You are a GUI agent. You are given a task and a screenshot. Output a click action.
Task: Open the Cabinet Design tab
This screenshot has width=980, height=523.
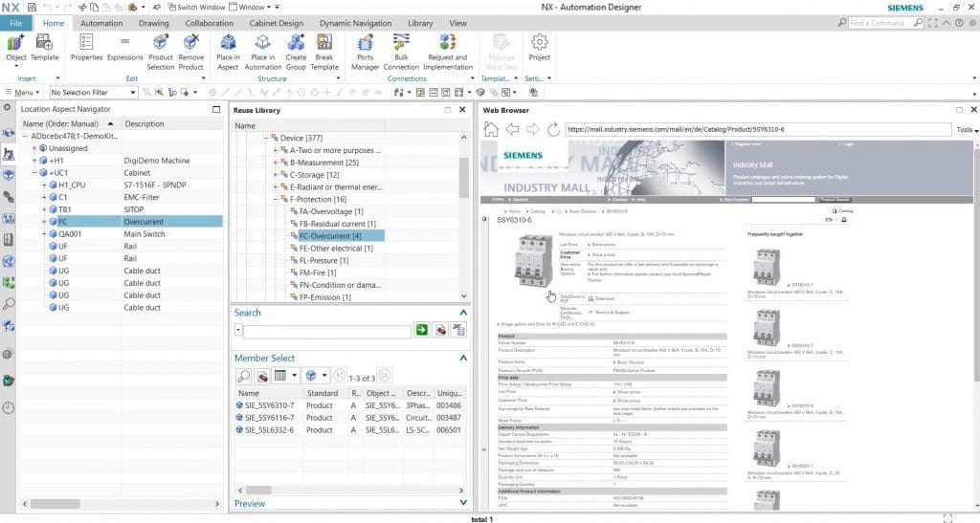(x=277, y=23)
